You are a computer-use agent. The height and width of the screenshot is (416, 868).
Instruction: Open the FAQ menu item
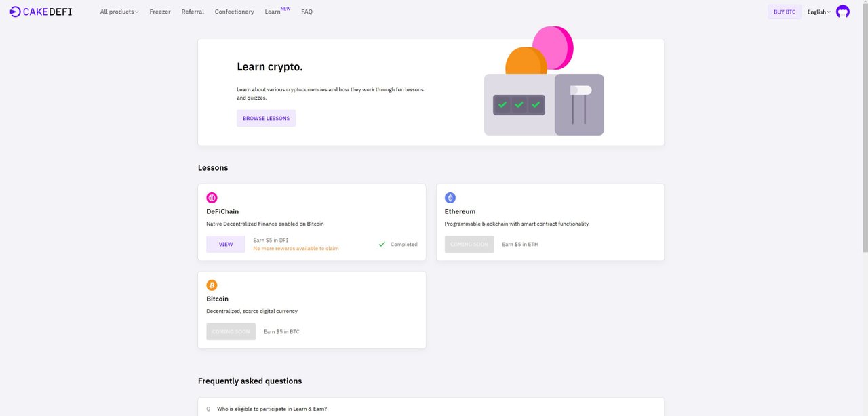click(307, 12)
